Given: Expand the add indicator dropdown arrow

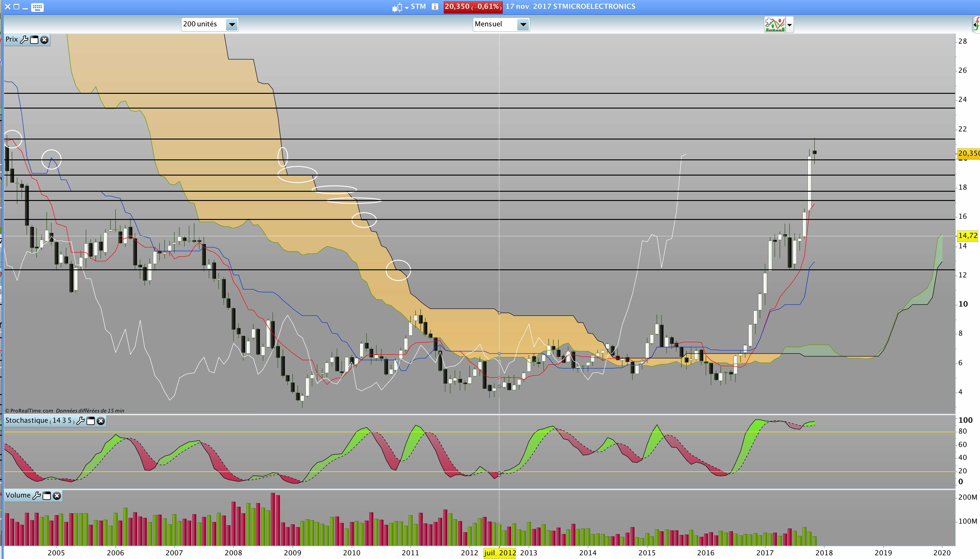Looking at the screenshot, I should click(x=790, y=25).
